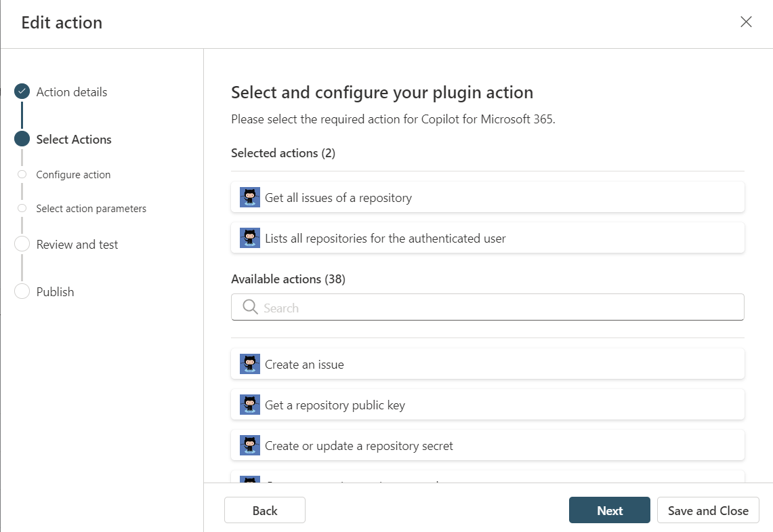
Task: Go to the Select Actions step
Action: (74, 139)
